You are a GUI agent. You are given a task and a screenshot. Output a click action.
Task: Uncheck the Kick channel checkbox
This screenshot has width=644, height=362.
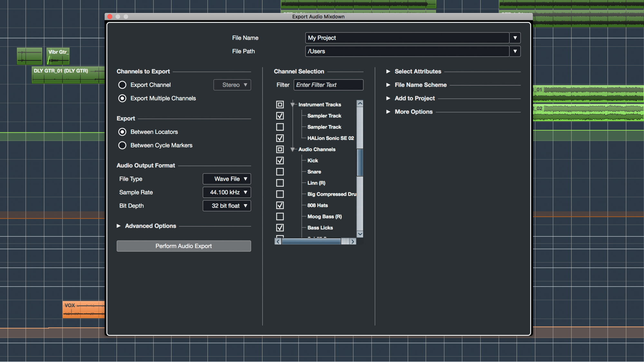(280, 161)
